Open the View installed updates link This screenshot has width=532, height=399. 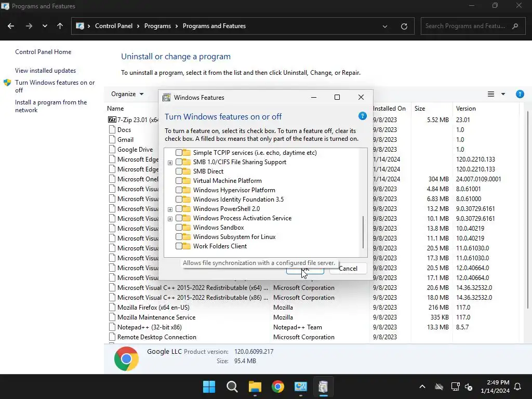tap(46, 71)
